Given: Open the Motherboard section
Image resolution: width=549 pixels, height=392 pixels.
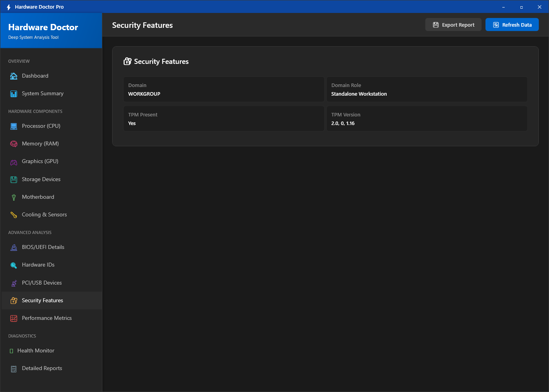Looking at the screenshot, I should click(x=52, y=197).
